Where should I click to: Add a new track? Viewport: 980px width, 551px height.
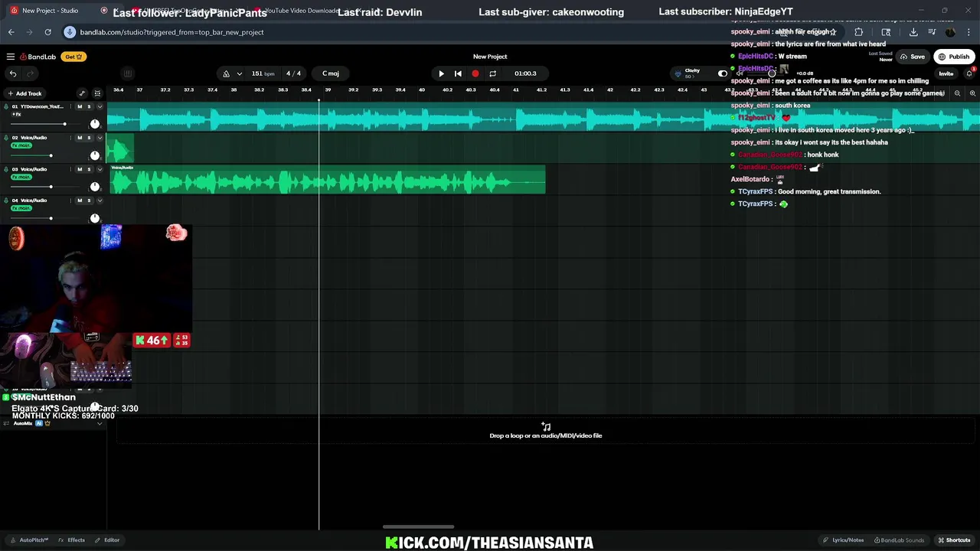(24, 93)
